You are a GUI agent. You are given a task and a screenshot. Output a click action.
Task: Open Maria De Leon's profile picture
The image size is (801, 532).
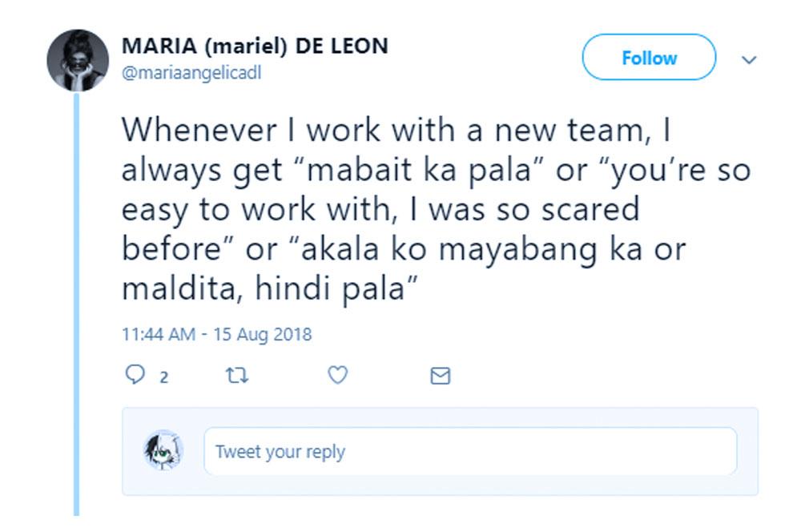point(77,61)
